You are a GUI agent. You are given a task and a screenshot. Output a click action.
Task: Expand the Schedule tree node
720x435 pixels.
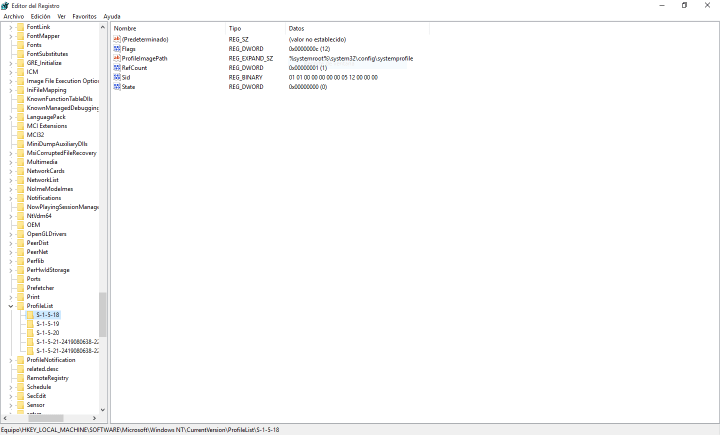pyautogui.click(x=11, y=387)
